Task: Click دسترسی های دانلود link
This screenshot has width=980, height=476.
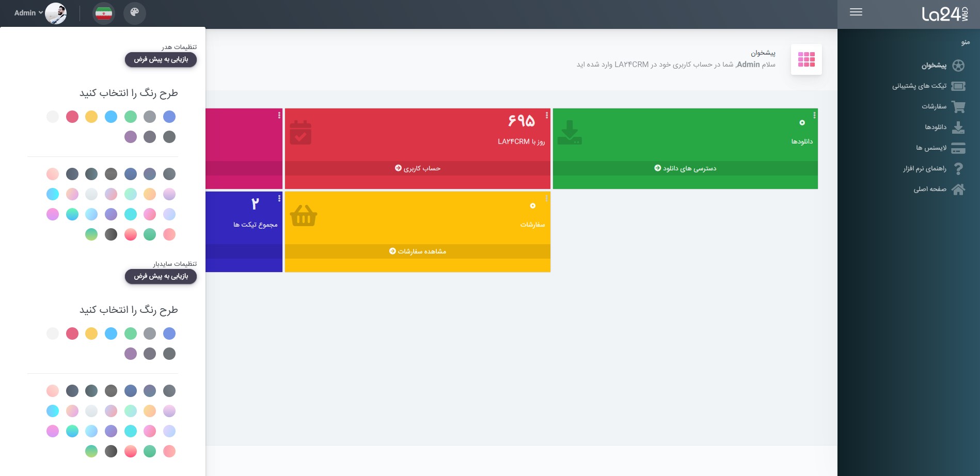Action: click(685, 168)
